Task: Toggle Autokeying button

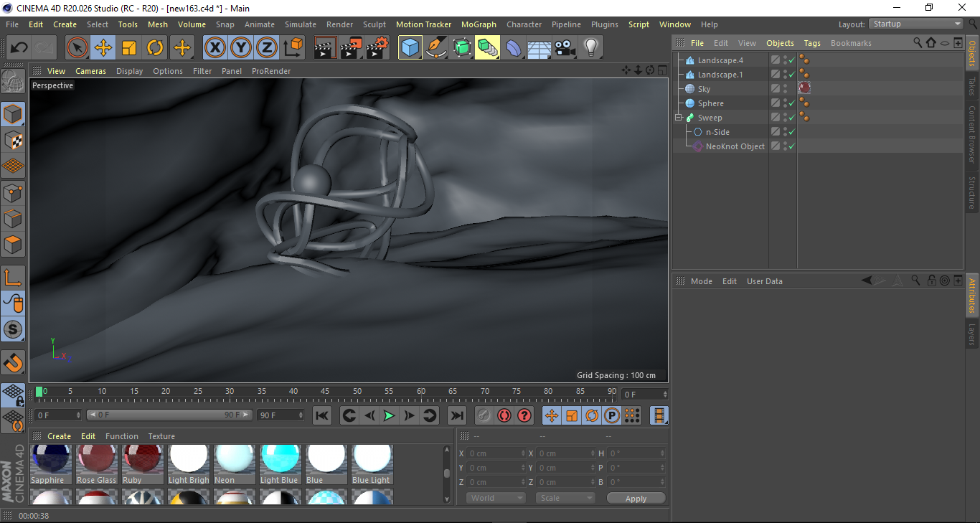Action: pos(504,415)
